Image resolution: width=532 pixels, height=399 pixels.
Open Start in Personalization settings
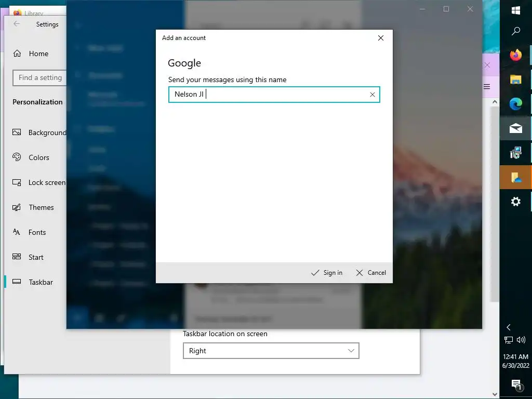28,257
